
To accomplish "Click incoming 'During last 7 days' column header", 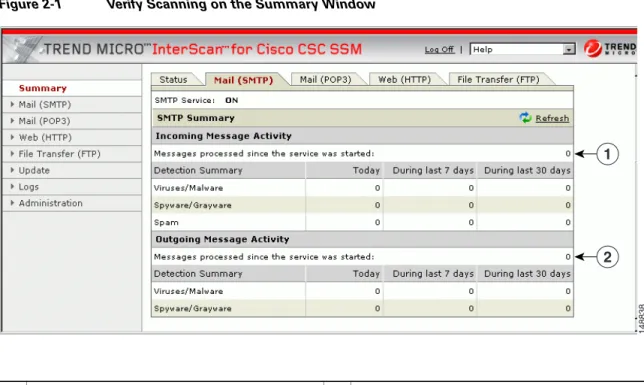I will (433, 171).
